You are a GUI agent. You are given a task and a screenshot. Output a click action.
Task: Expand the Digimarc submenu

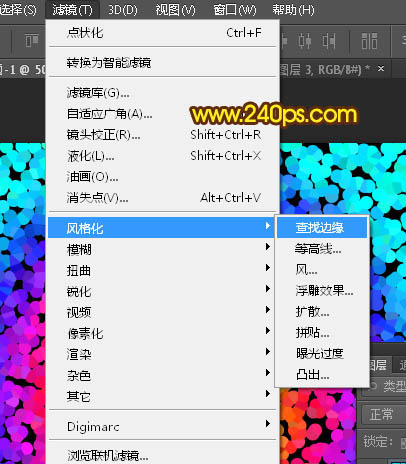coord(163,426)
